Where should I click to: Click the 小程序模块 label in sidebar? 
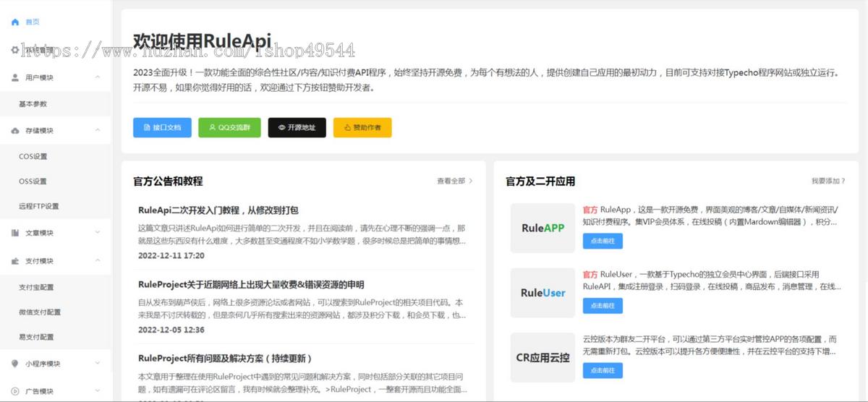point(43,364)
